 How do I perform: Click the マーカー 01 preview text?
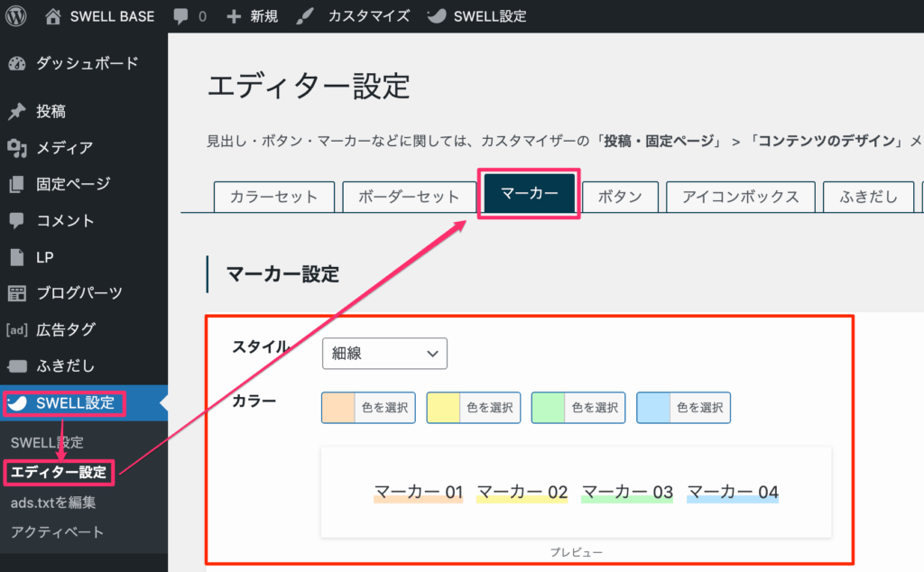[418, 492]
